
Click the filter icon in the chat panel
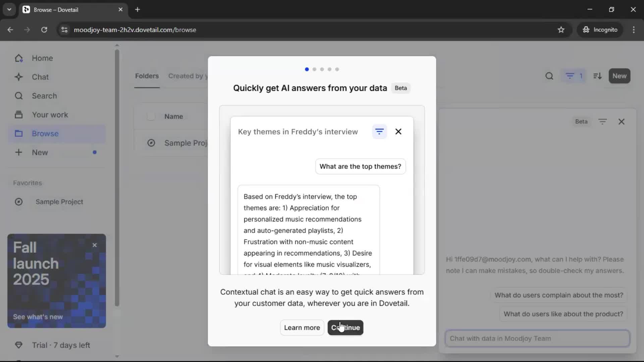[x=602, y=122]
